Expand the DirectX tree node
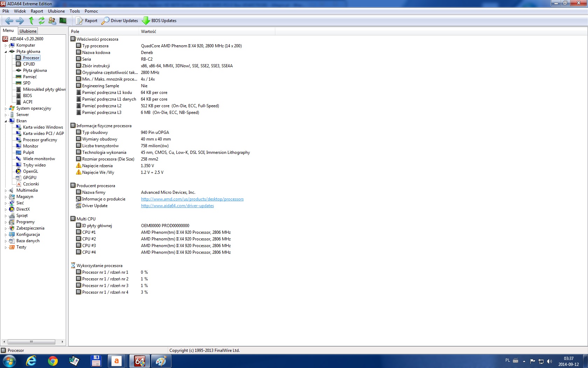The width and height of the screenshot is (588, 368). (x=6, y=210)
